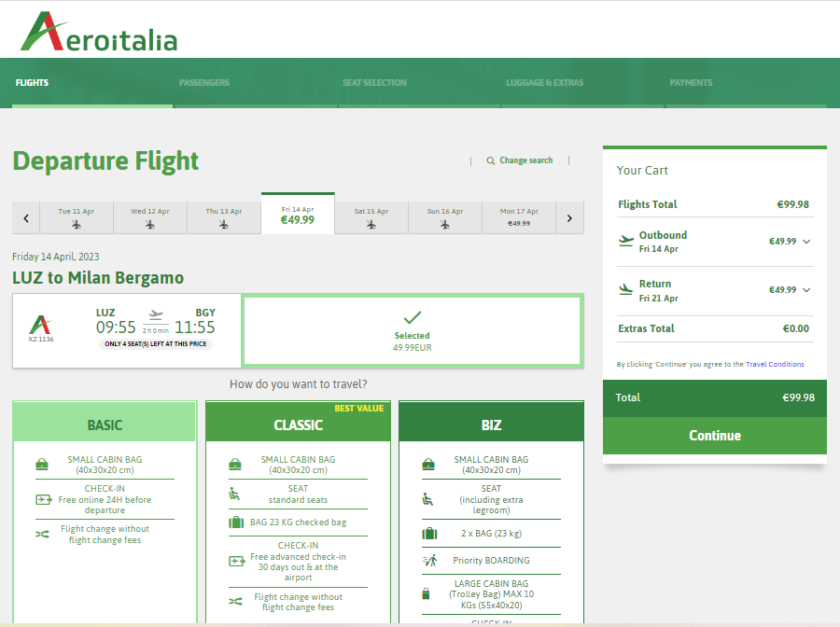The image size is (840, 627).
Task: Click the 'LUZ to Milan Bergamo' heading
Action: 98,277
